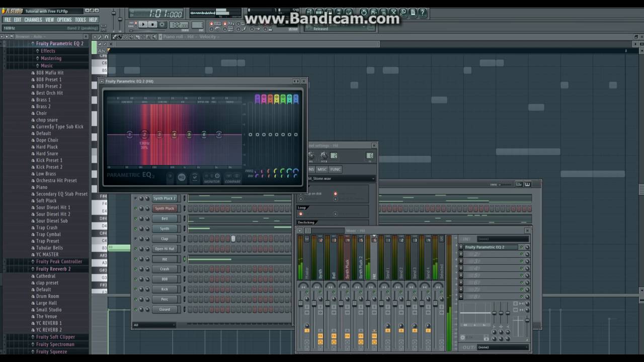The height and width of the screenshot is (362, 644).
Task: Toggle the HQ button in Parametric EQ 2
Action: point(181,177)
